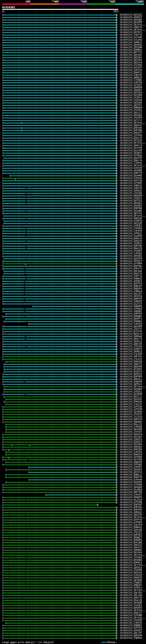
Task: Select hit UniRef100_A5BIY4
Action: (131, 27)
